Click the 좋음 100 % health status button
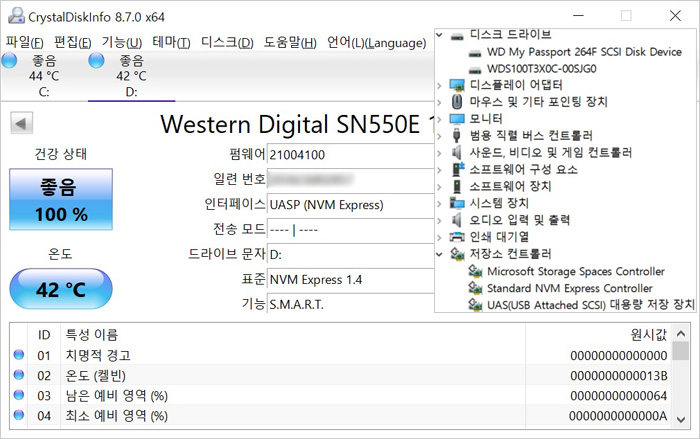700x439 pixels. (x=61, y=199)
